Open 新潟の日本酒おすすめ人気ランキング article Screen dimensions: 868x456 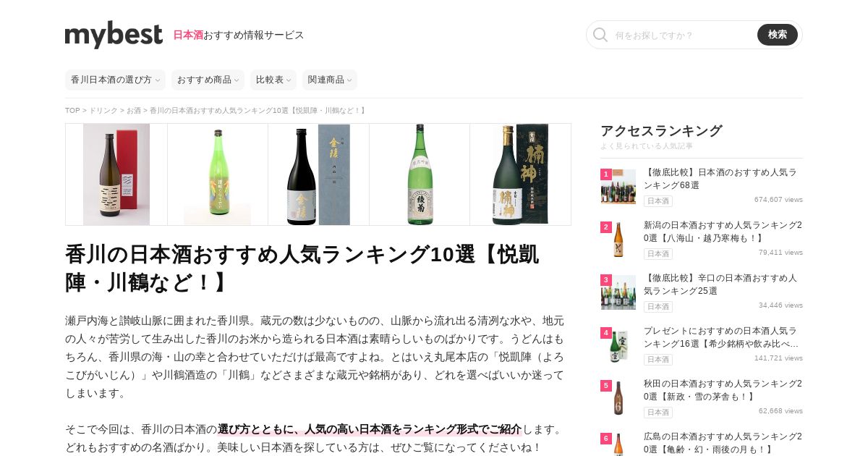[x=723, y=232]
